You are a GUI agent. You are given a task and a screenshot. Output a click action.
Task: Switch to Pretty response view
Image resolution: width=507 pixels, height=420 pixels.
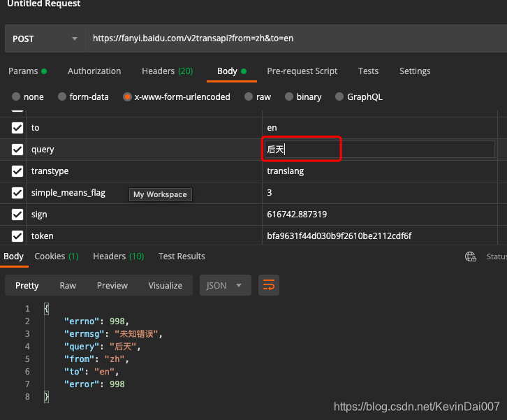(x=27, y=285)
